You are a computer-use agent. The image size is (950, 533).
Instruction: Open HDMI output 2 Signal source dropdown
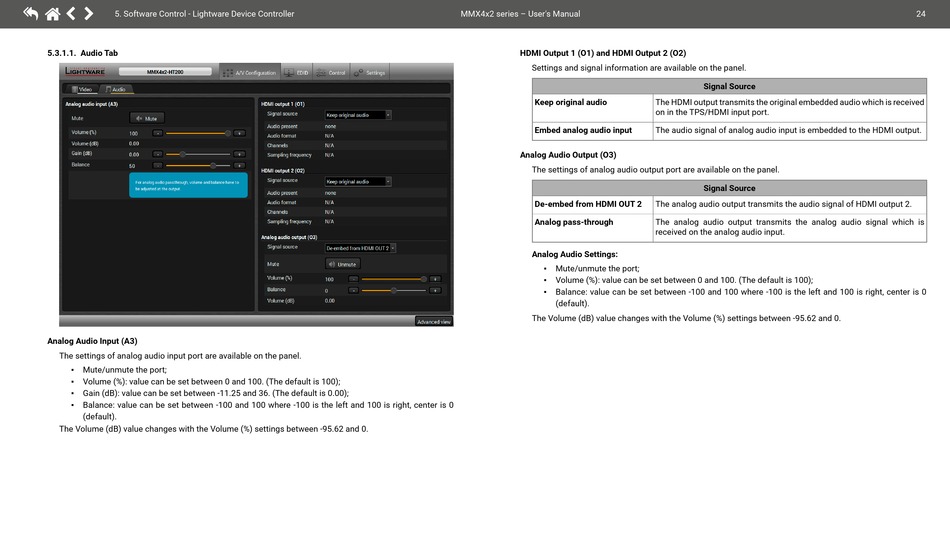(x=358, y=181)
